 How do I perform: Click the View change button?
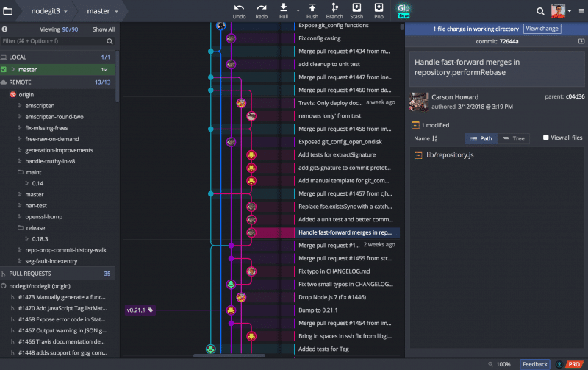coord(542,29)
